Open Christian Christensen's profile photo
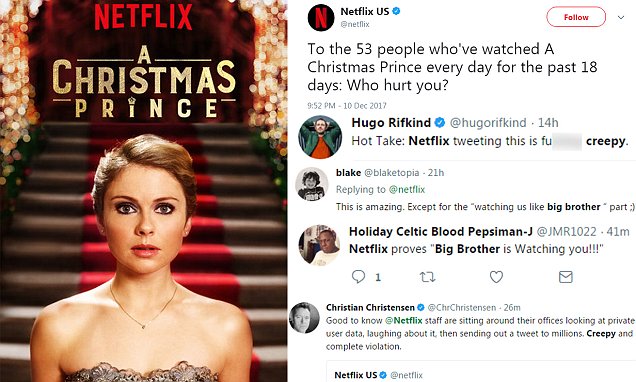The width and height of the screenshot is (636, 382). click(x=304, y=318)
